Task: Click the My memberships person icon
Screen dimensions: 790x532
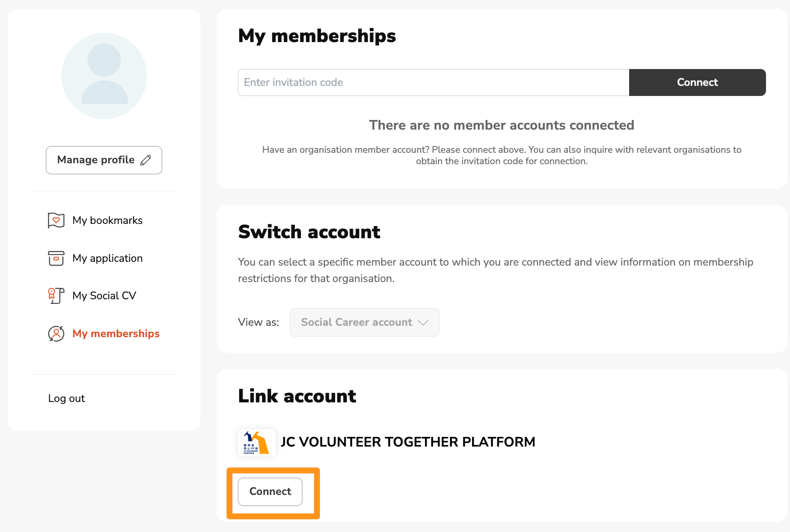Action: pyautogui.click(x=56, y=333)
